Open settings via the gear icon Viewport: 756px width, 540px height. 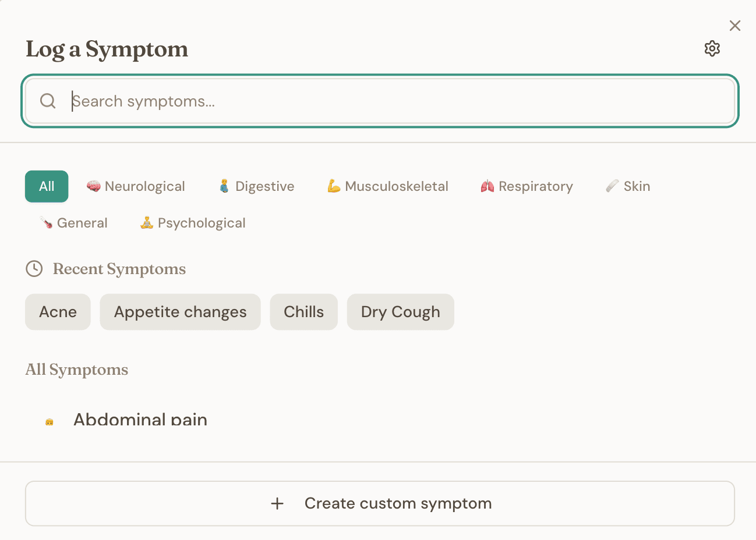(x=712, y=48)
